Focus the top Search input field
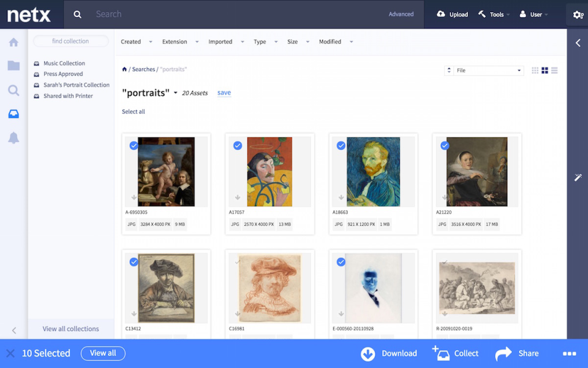 click(x=240, y=14)
